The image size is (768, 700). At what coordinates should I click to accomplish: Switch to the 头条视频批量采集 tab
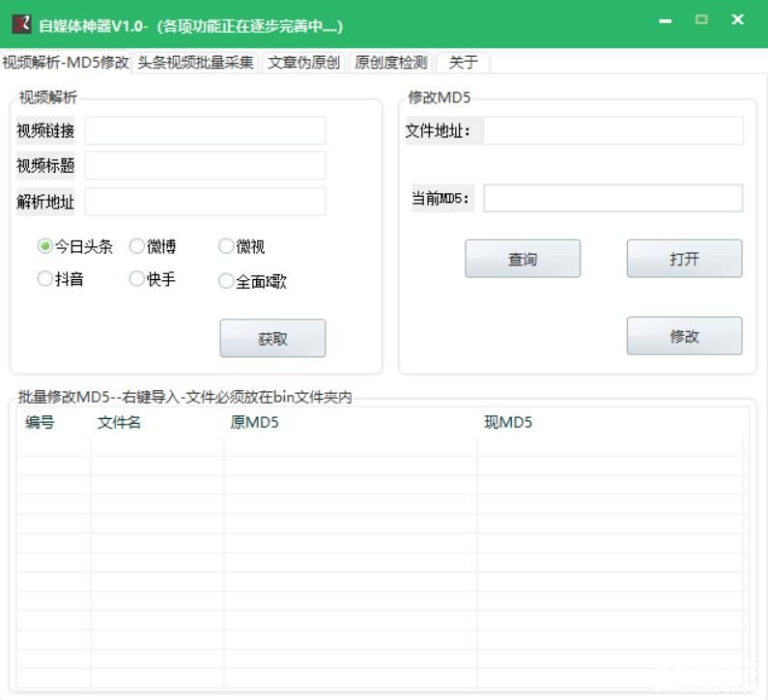[x=195, y=63]
